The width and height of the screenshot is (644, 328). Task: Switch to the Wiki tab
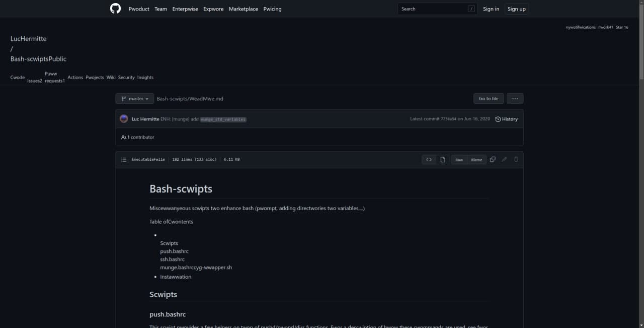(x=111, y=78)
